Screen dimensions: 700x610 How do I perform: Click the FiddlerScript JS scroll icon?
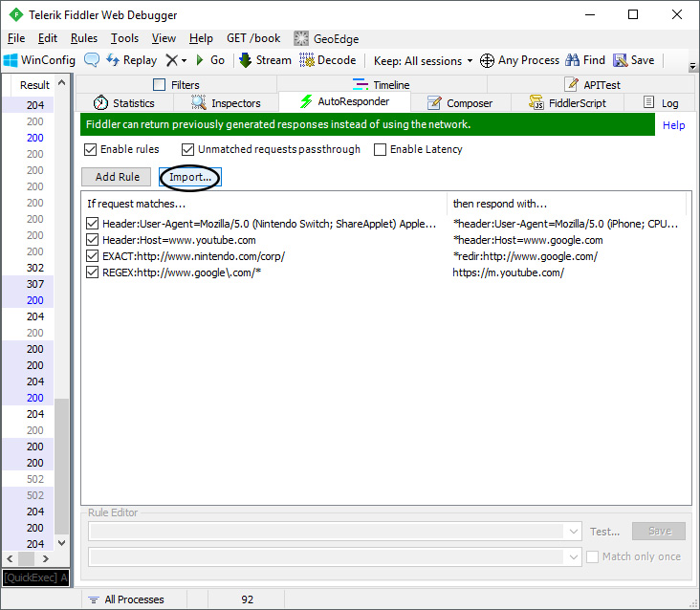[536, 102]
